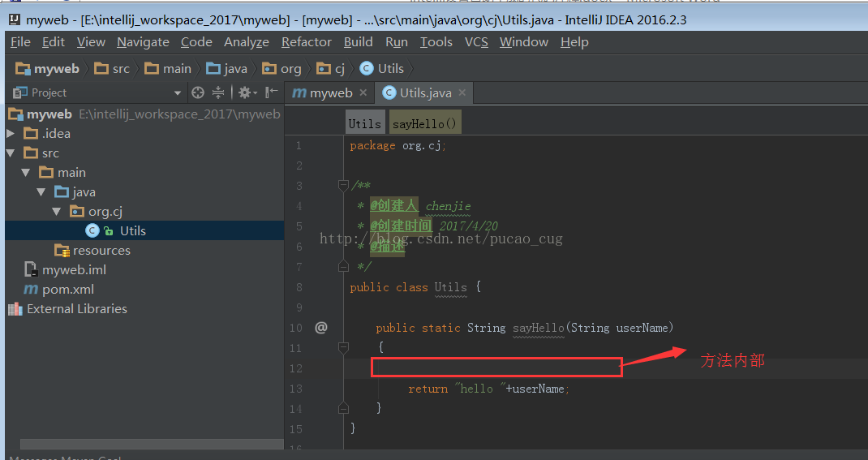Click the @ gutter icon on line 10

(321, 327)
